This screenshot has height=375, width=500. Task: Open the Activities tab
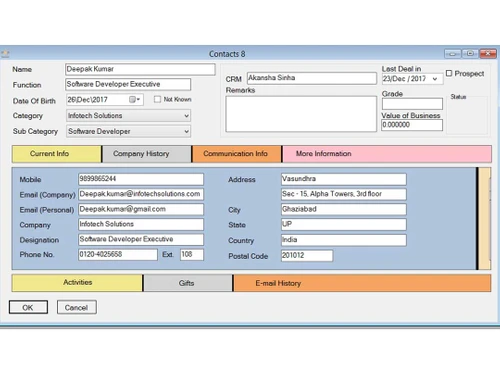pos(77,283)
